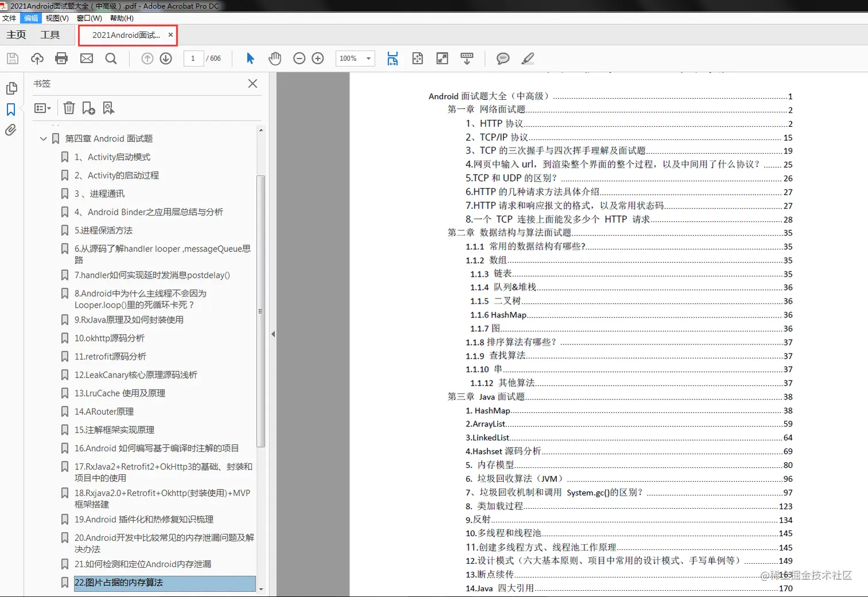The height and width of the screenshot is (597, 868).
Task: Click the find current bookmark icon
Action: click(108, 108)
